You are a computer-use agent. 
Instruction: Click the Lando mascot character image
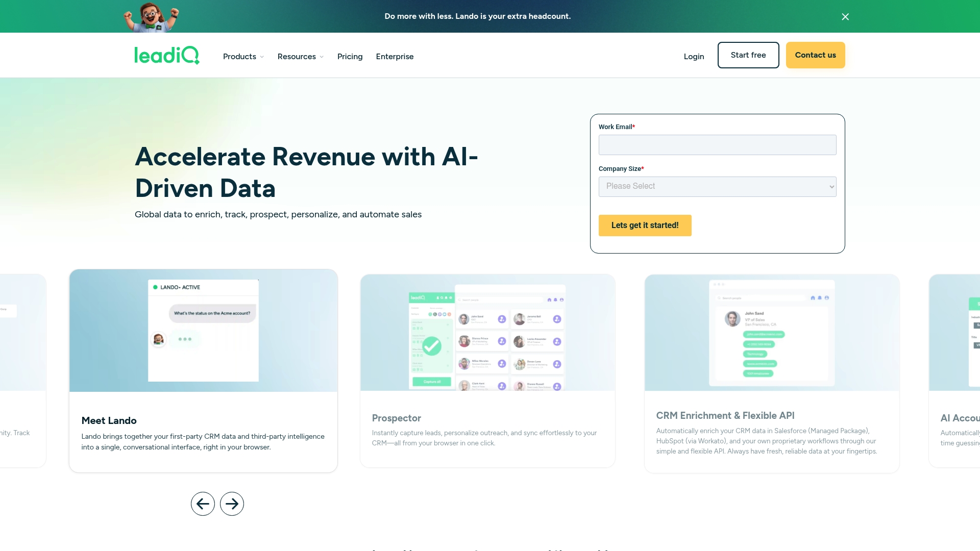152,17
